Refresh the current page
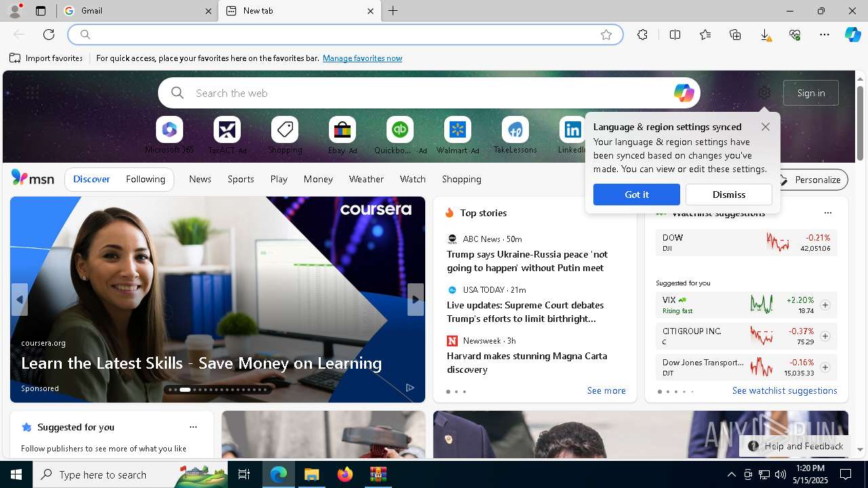The image size is (868, 488). [49, 35]
